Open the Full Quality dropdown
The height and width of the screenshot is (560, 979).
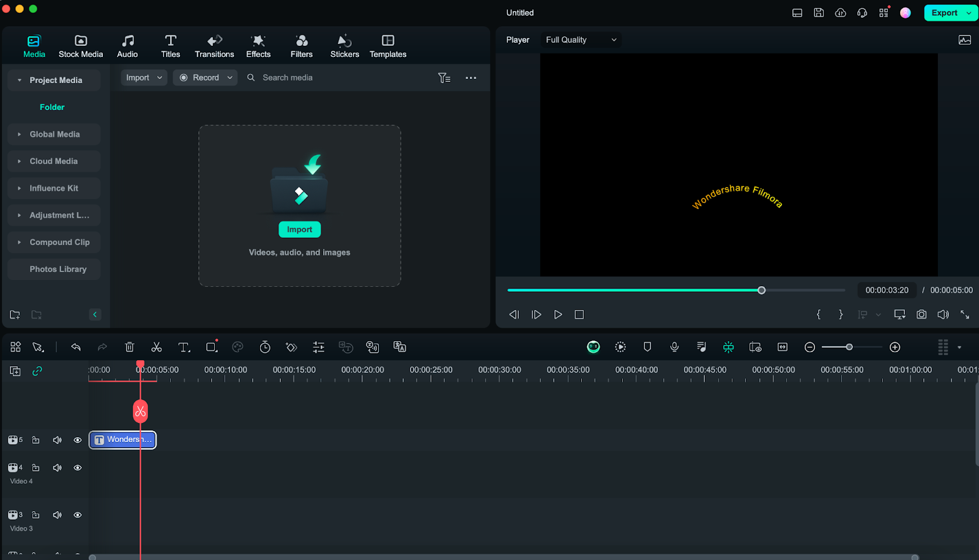(x=581, y=40)
